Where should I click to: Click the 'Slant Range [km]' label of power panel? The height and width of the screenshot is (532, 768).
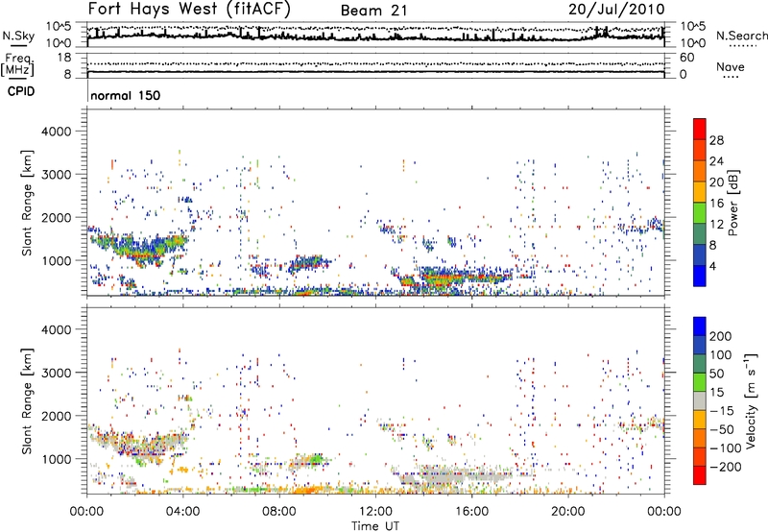[x=27, y=203]
